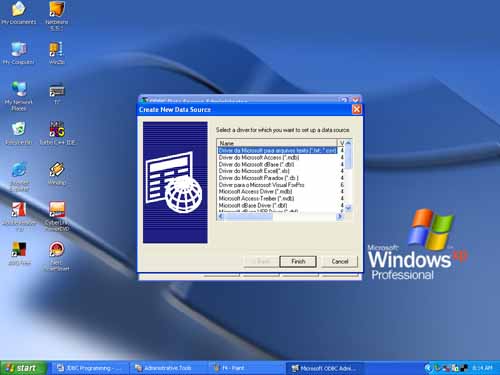The width and height of the screenshot is (500, 375).
Task: Click the My Network Places icon
Action: [x=19, y=96]
